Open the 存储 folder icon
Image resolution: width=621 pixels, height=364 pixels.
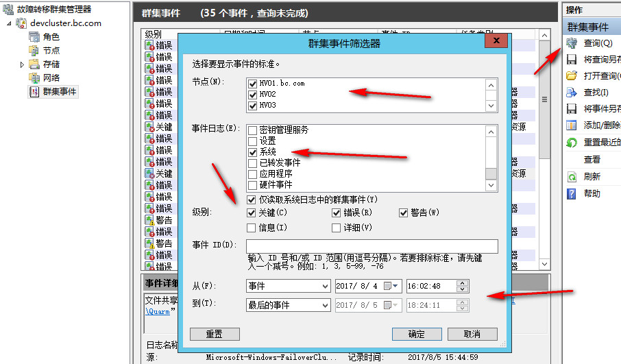34,64
